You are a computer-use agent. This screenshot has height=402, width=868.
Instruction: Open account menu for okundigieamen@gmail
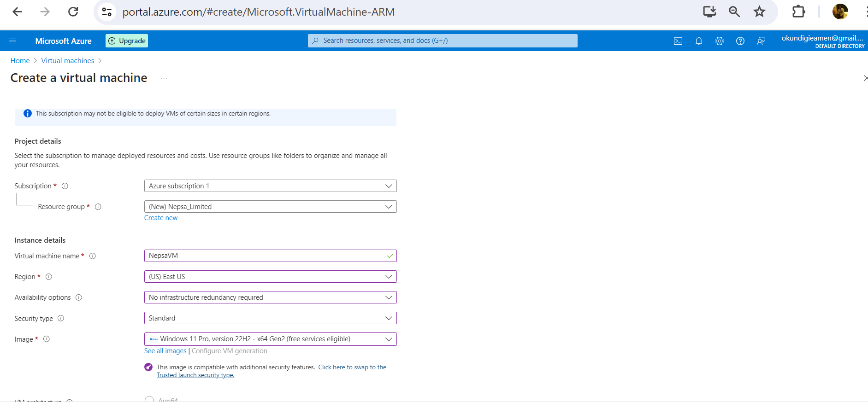coord(823,41)
